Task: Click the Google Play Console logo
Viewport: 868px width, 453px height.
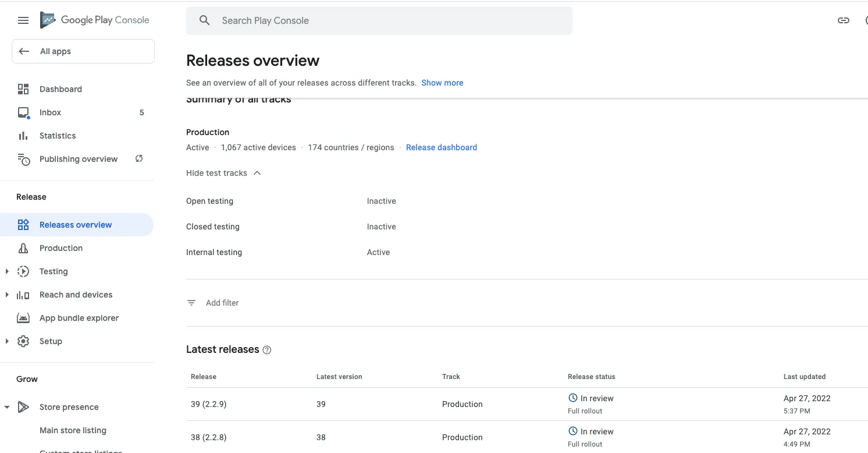Action: [95, 20]
